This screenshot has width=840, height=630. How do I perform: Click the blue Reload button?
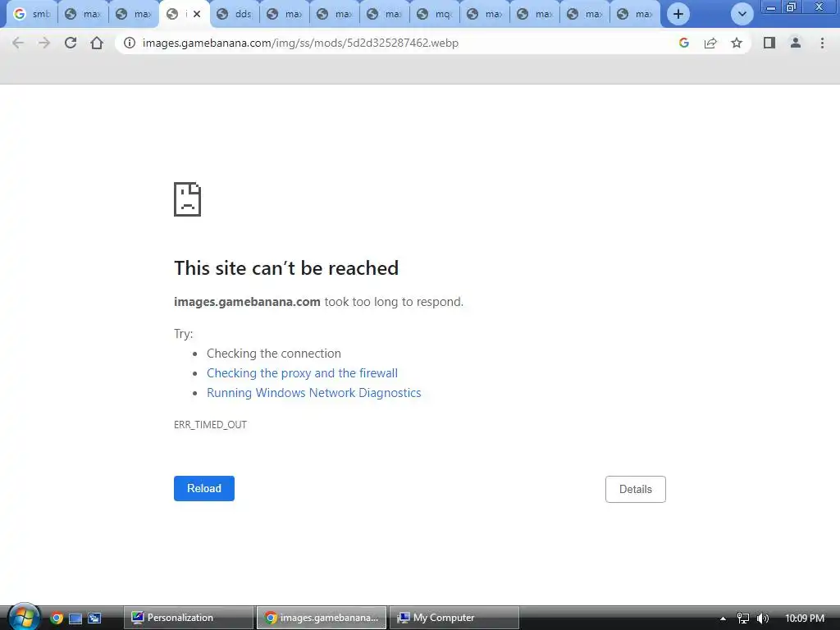204,489
